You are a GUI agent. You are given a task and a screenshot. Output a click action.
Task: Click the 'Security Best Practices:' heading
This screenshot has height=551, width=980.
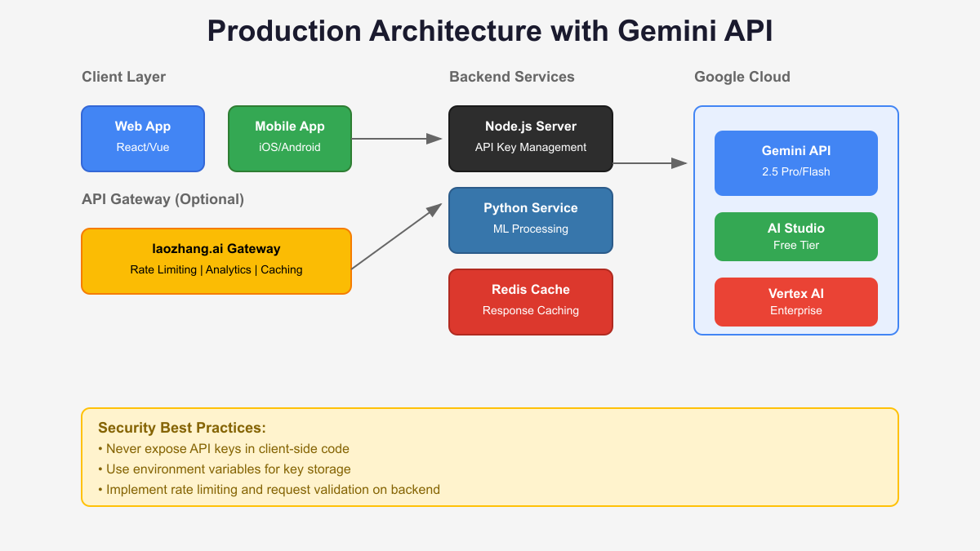[x=182, y=428]
